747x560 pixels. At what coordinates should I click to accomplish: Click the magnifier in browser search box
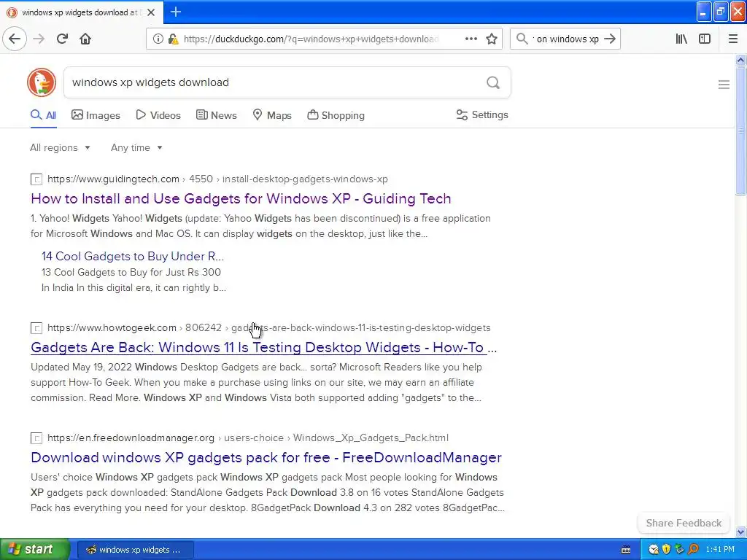pos(522,39)
